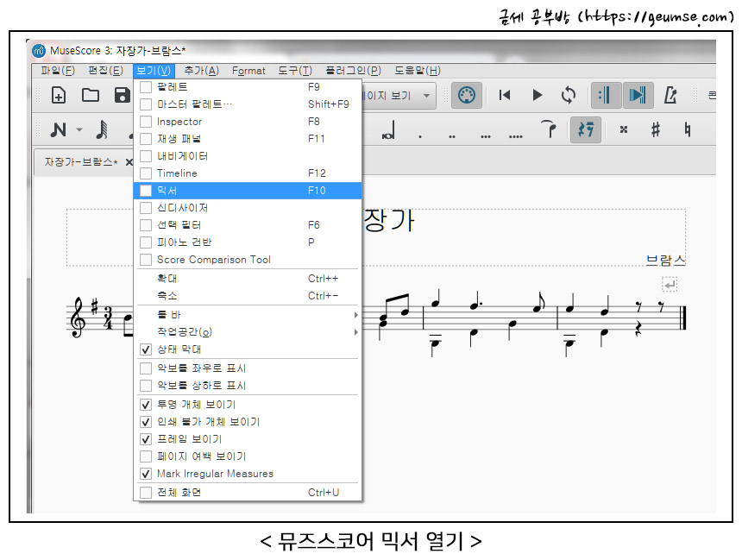This screenshot has width=742, height=560.
Task: Check 악보를 상하로 표시
Action: (x=146, y=386)
